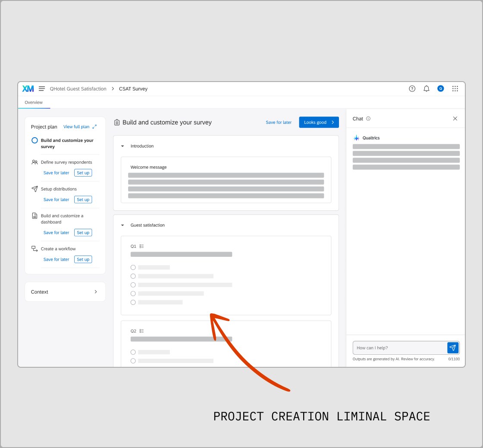Click the XM logo
This screenshot has height=448, width=483.
[28, 89]
